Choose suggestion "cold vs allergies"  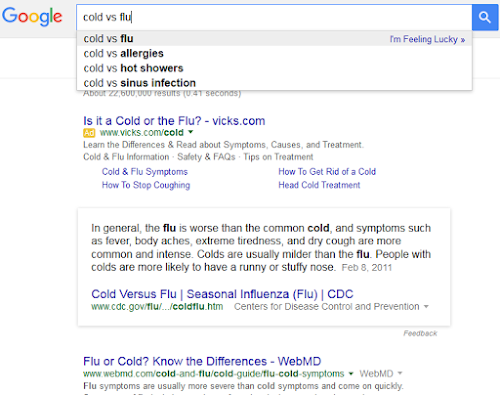[274, 53]
